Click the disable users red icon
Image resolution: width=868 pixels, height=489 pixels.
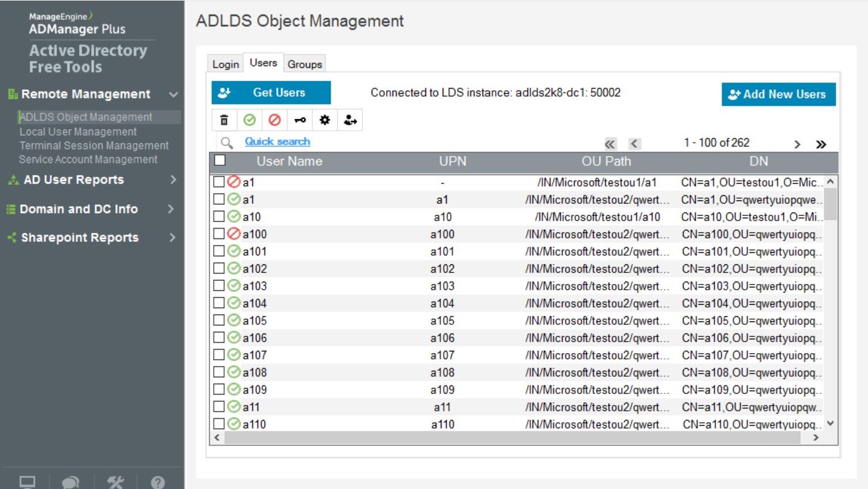pos(274,120)
